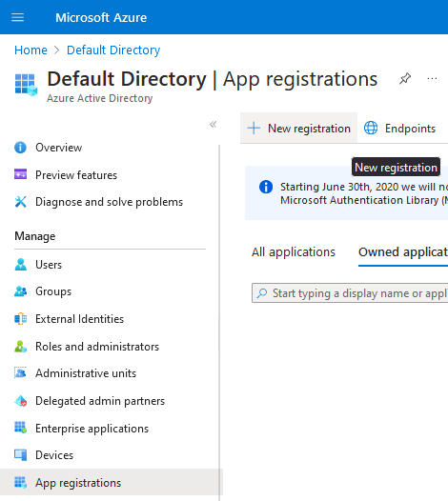Screen dimensions: 448x501
Task: Click the App registrations grid icon
Action: [x=20, y=483]
